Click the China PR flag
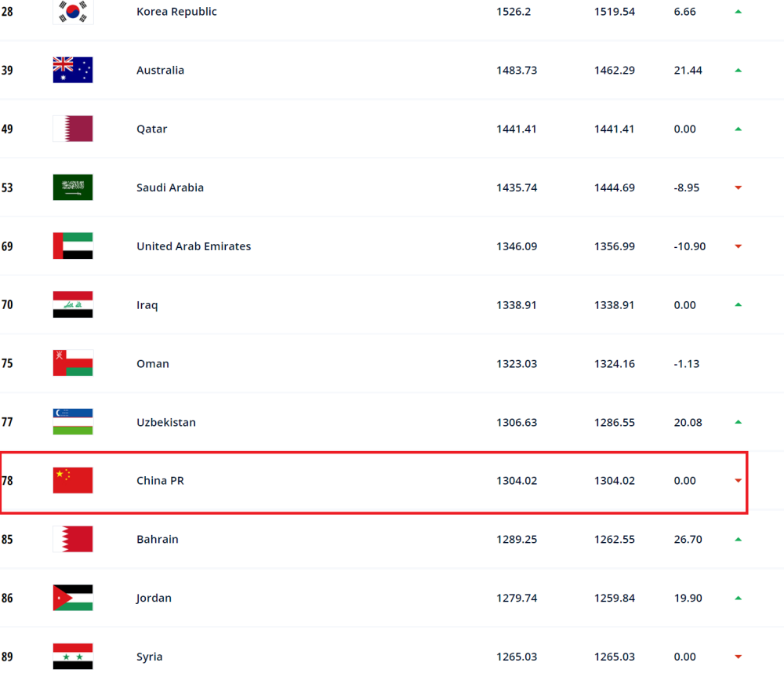Image resolution: width=784 pixels, height=677 pixels. pos(73,481)
